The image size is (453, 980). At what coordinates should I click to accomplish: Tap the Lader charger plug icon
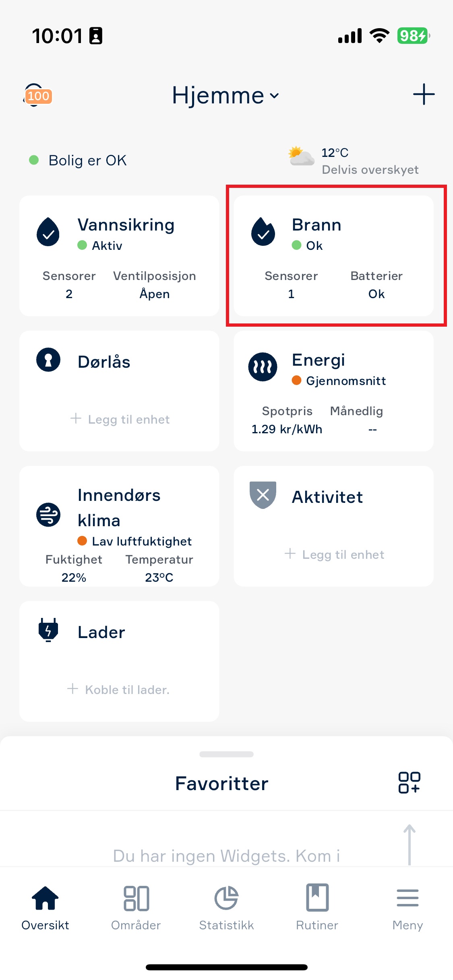[x=48, y=630]
